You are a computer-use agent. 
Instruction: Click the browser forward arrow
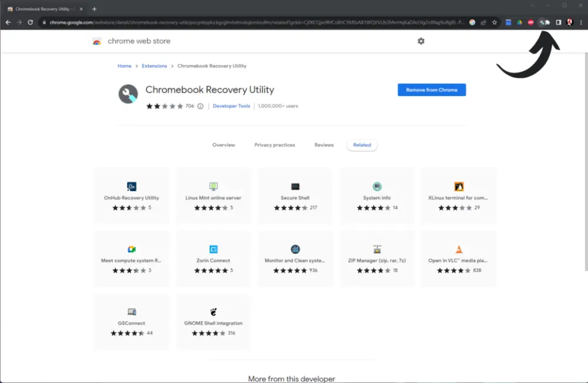coord(19,22)
